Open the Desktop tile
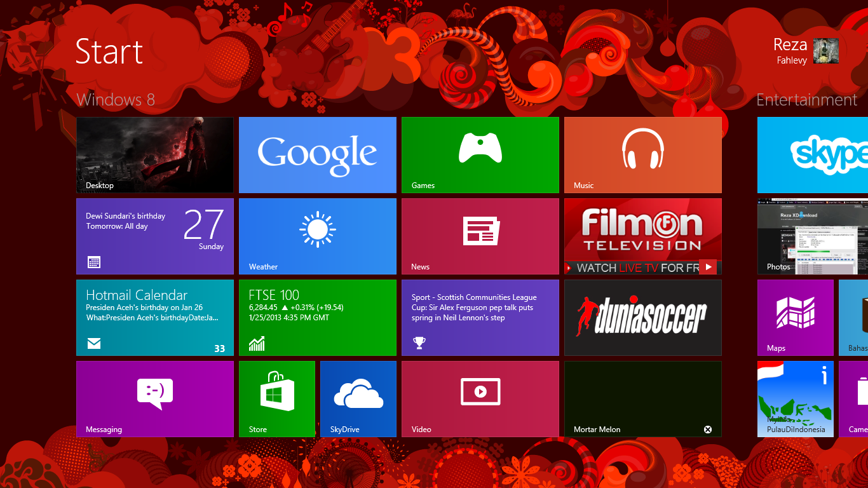868x488 pixels. point(155,155)
